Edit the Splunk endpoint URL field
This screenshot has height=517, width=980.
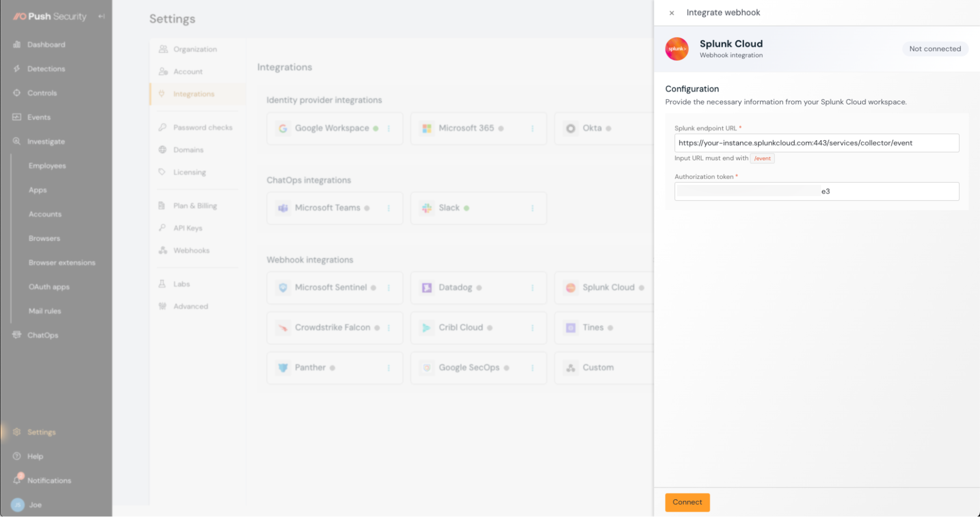point(816,143)
